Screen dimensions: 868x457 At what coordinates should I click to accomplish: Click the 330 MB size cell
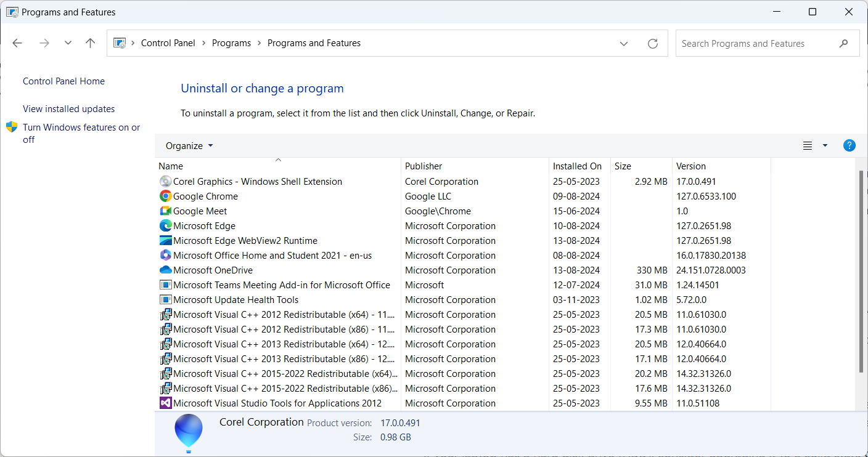(652, 270)
